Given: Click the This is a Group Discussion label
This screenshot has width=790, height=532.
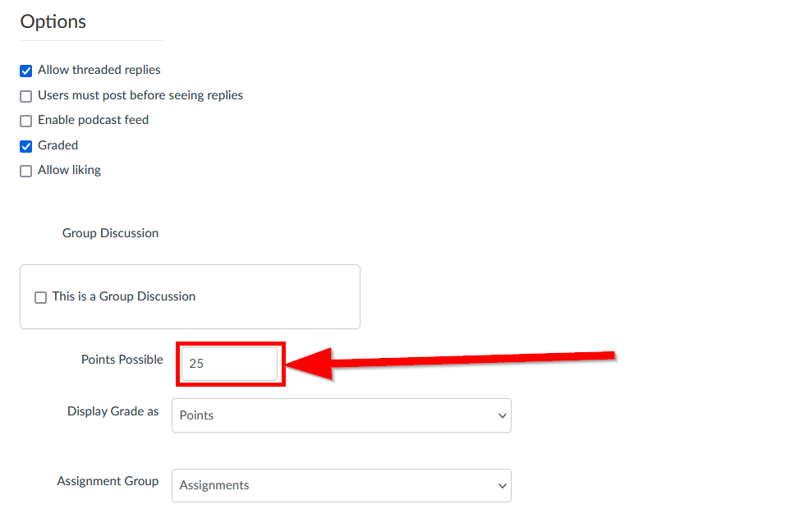Looking at the screenshot, I should tap(123, 296).
